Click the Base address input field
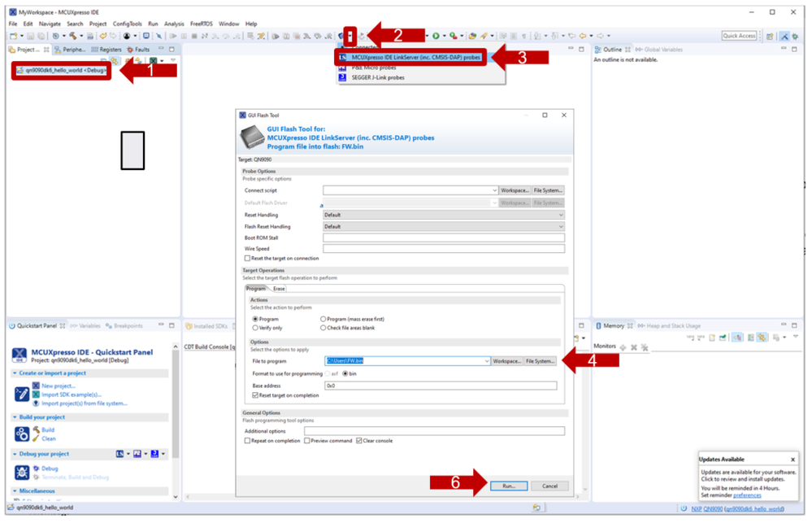The width and height of the screenshot is (812, 523). pyautogui.click(x=441, y=386)
